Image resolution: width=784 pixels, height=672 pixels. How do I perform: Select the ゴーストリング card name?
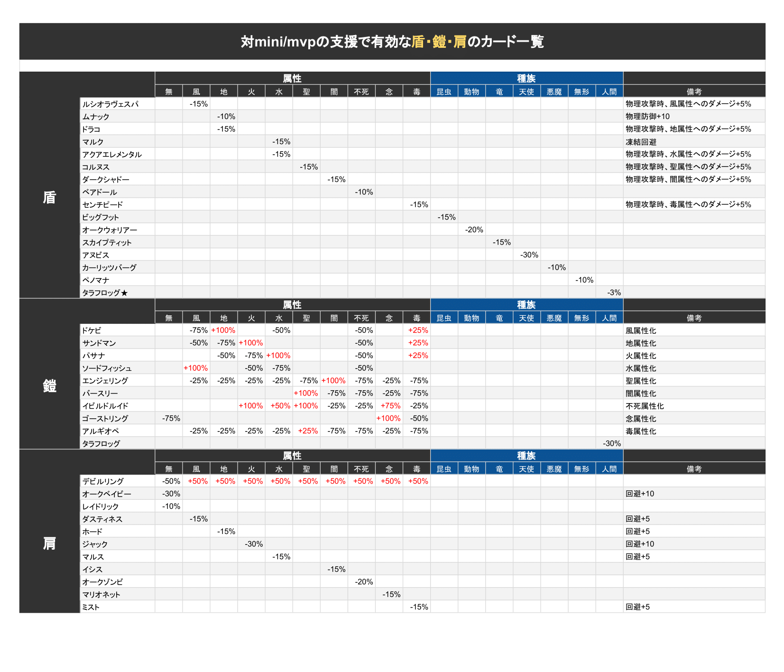point(105,418)
